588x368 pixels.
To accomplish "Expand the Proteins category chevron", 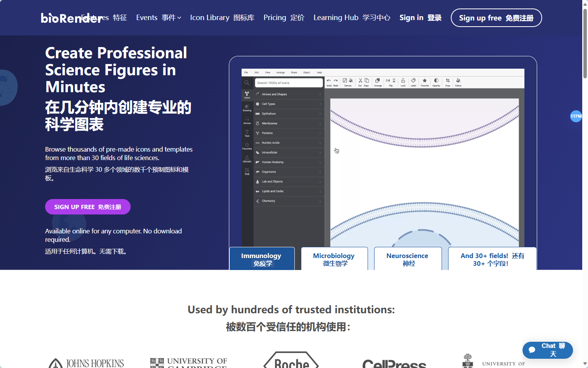I will tap(320, 133).
